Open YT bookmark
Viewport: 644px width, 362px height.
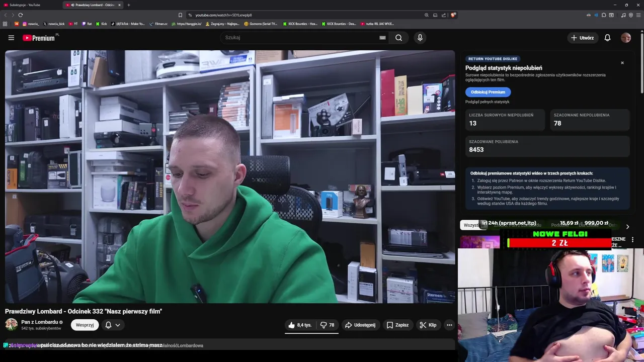tap(73, 24)
